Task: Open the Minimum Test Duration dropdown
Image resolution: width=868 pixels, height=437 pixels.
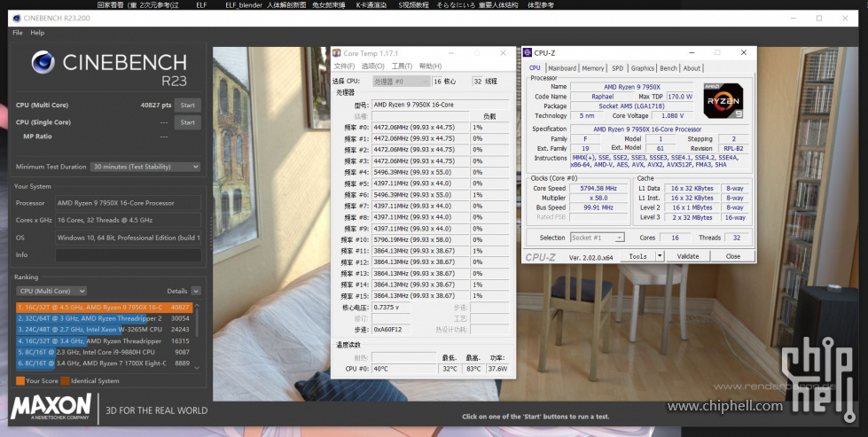Action: coord(145,167)
